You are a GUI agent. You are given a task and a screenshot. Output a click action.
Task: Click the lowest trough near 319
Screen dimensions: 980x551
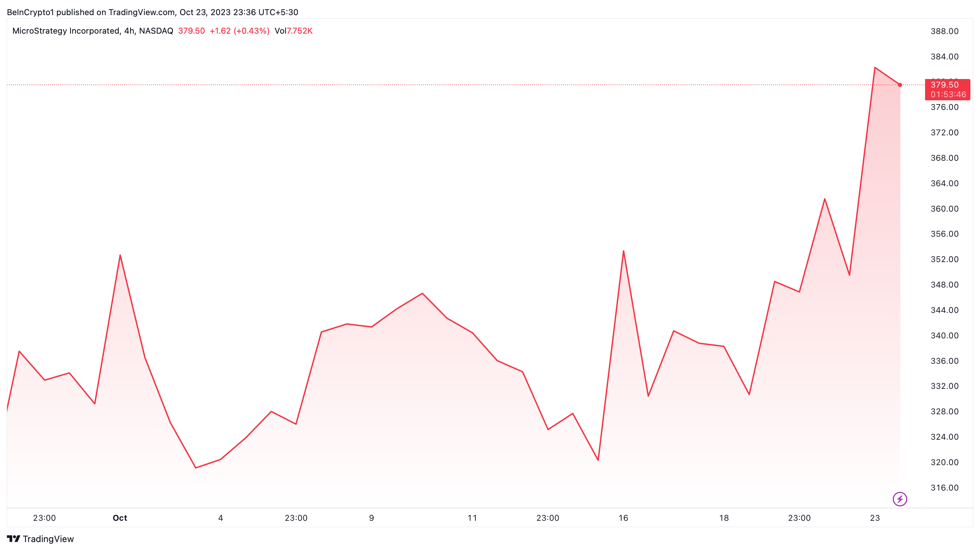(195, 468)
